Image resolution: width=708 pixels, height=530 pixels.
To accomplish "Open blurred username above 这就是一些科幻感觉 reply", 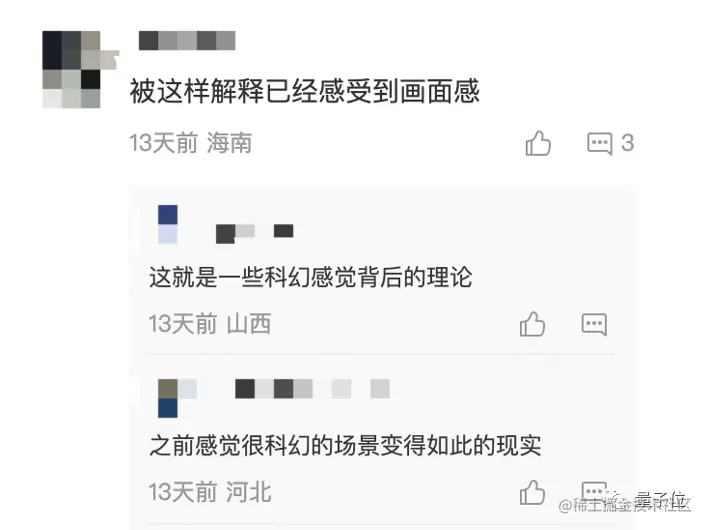I will coord(255,233).
